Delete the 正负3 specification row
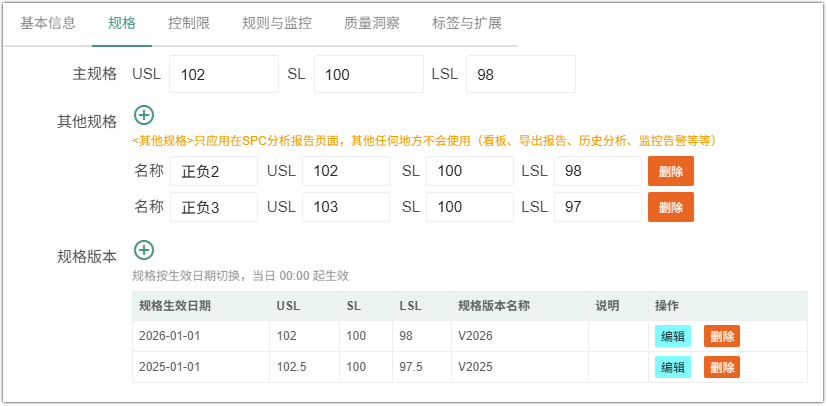Viewport: 827px width, 406px height. pyautogui.click(x=671, y=207)
